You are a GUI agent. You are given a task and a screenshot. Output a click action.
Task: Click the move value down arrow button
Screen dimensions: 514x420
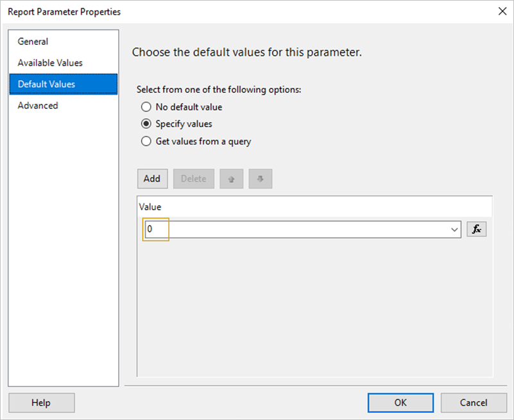(261, 179)
